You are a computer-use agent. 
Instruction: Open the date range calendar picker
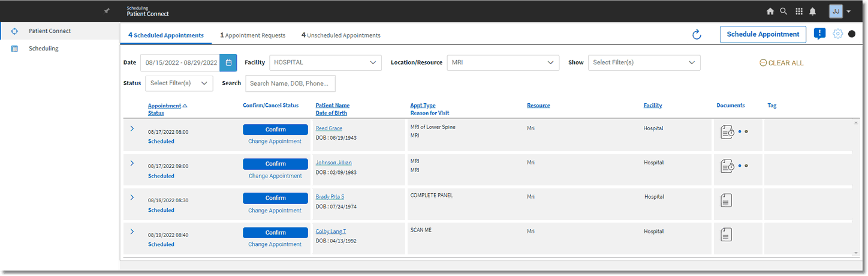[228, 62]
